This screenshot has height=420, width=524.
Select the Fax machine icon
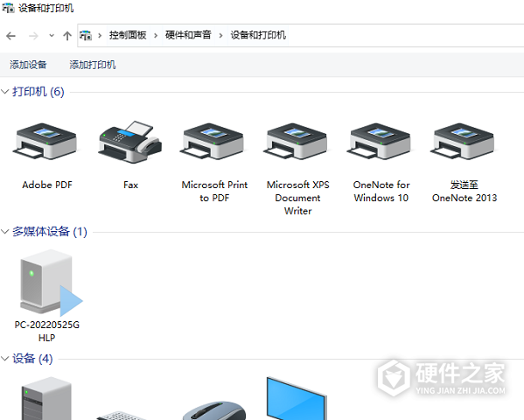click(x=130, y=142)
